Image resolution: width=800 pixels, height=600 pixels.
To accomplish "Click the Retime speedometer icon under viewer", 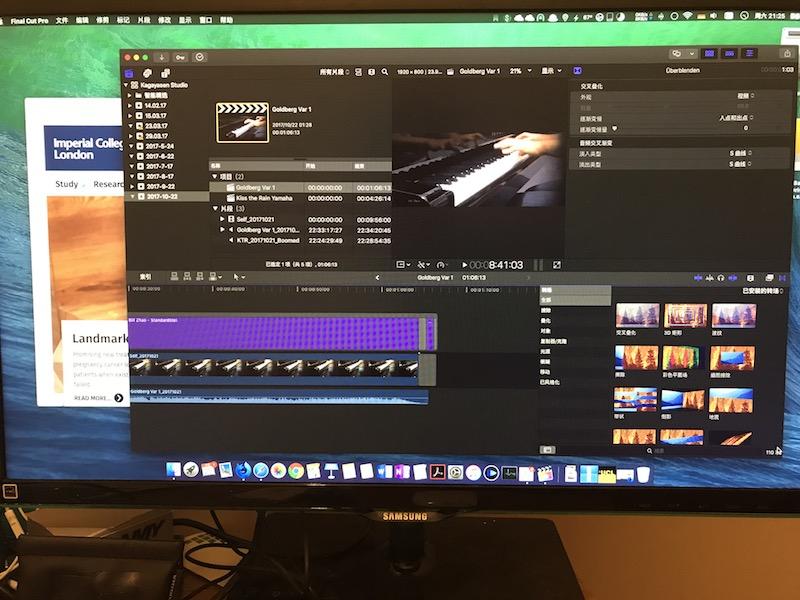I will click(x=442, y=265).
